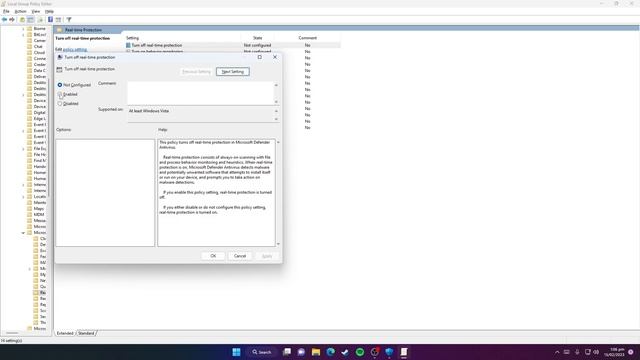Click the Export List toolbar icon
640x360 pixels.
pyautogui.click(x=40, y=20)
